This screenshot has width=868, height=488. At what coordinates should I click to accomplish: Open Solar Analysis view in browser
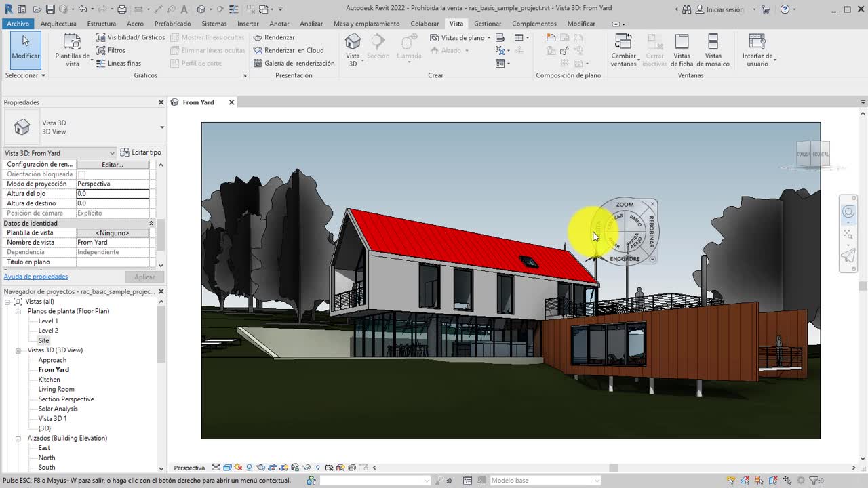coord(58,409)
